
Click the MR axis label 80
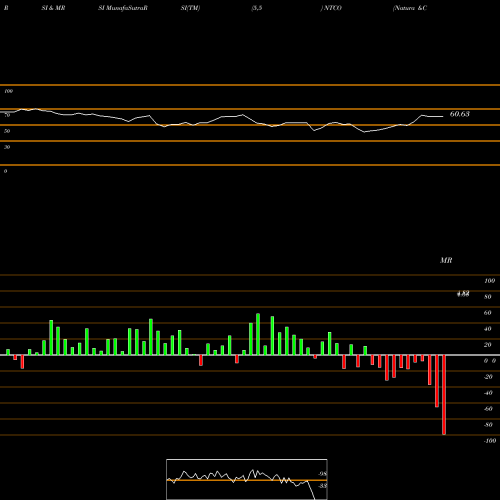(488, 297)
